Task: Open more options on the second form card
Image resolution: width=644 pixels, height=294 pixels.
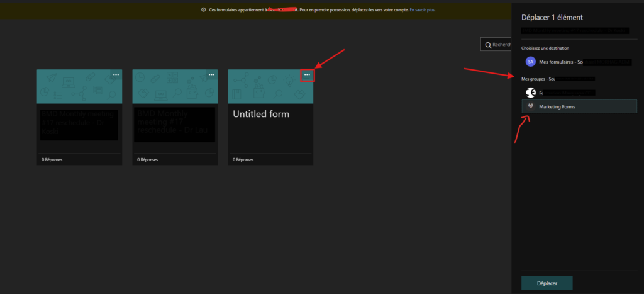Action: (x=211, y=74)
